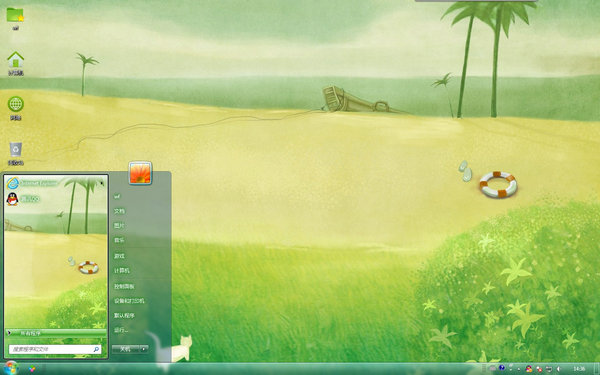
Task: Launch the QQ penguin app in Start menu
Action: (x=23, y=199)
